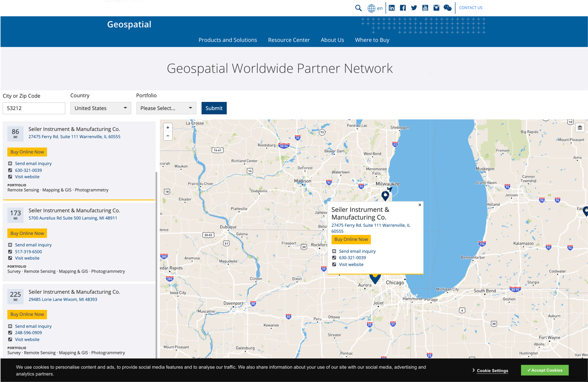Select the 173 MI distance badge
588x382 pixels.
click(15, 215)
